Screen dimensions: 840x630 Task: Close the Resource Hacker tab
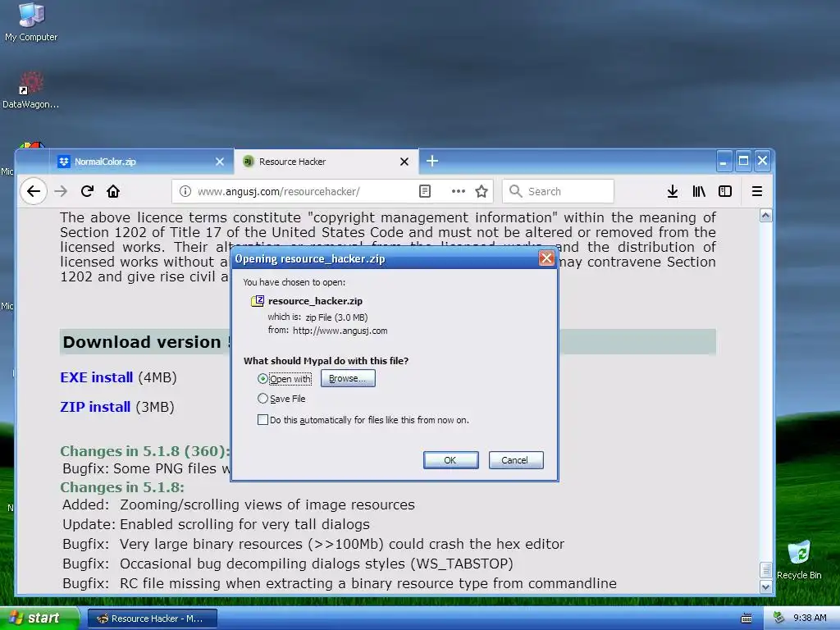404,162
